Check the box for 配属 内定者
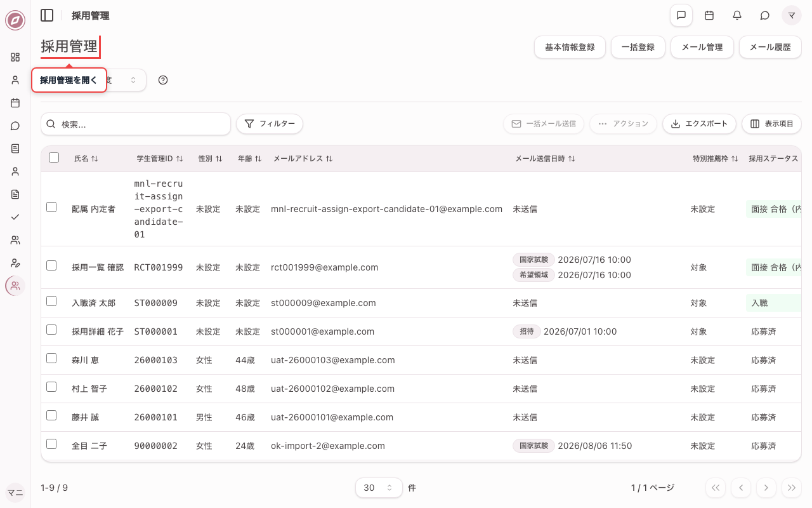This screenshot has width=812, height=508. click(51, 207)
